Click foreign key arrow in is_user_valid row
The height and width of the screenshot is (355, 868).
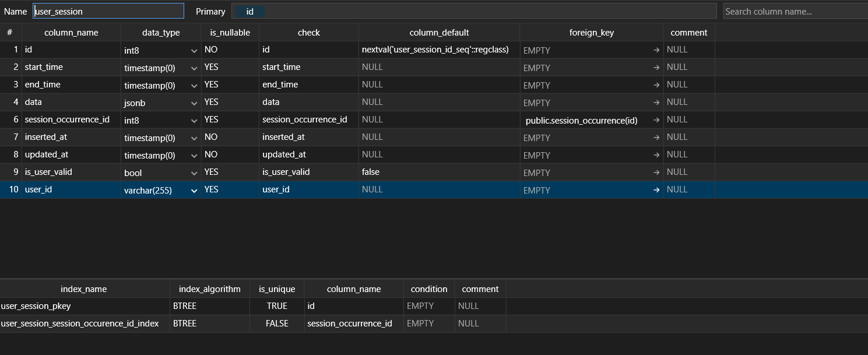click(x=656, y=173)
